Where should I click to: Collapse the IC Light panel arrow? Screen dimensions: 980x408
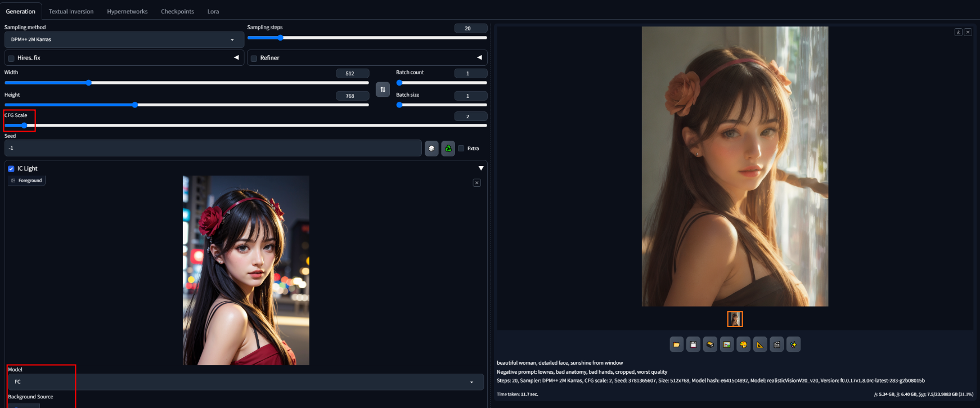point(481,168)
